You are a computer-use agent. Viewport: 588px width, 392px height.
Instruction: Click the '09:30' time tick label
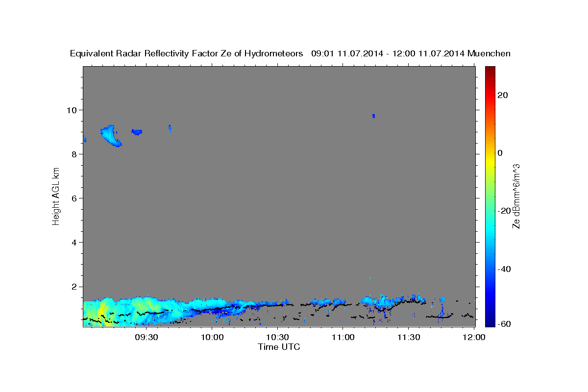pyautogui.click(x=147, y=338)
